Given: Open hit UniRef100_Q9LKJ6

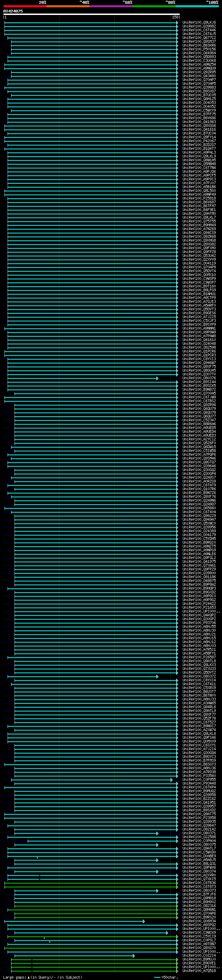Looking at the screenshot, I should pyautogui.click(x=199, y=23).
